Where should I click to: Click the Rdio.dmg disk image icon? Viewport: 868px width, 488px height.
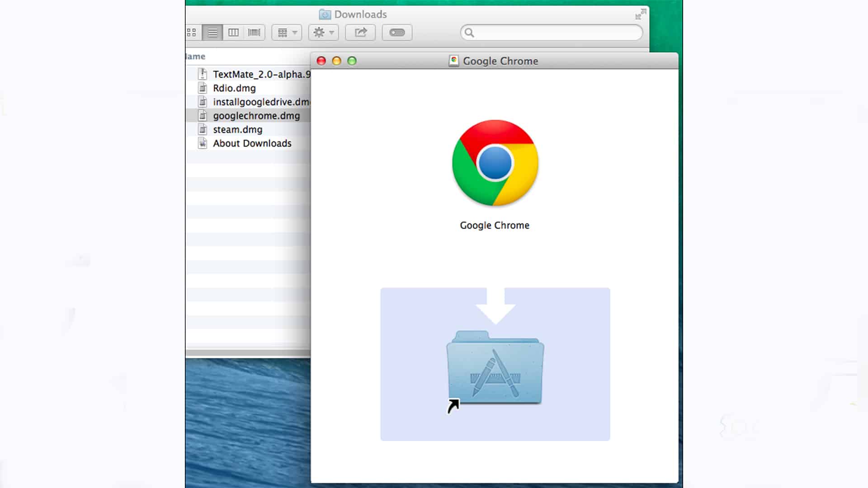pyautogui.click(x=203, y=88)
